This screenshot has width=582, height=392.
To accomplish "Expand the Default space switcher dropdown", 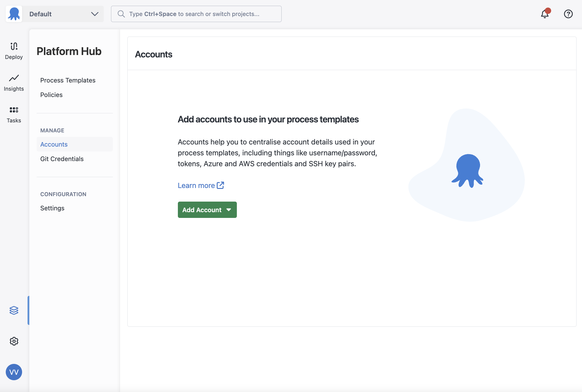I will (95, 14).
